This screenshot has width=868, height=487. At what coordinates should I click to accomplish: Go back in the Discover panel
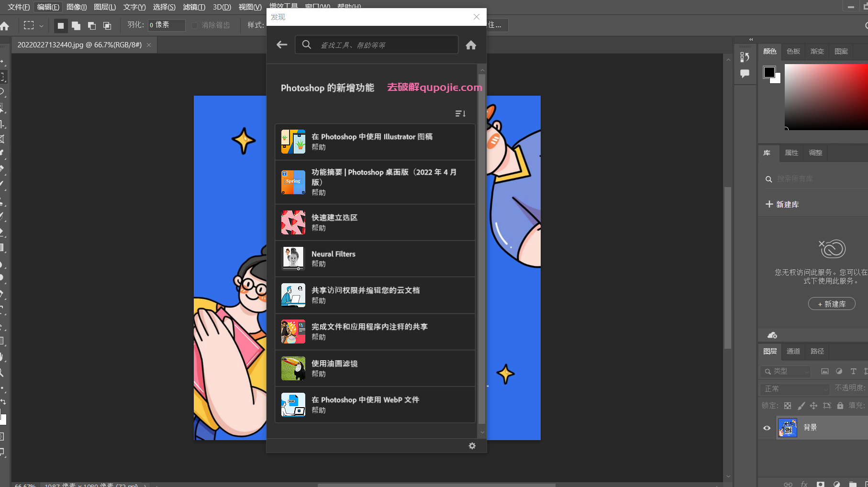click(x=282, y=44)
